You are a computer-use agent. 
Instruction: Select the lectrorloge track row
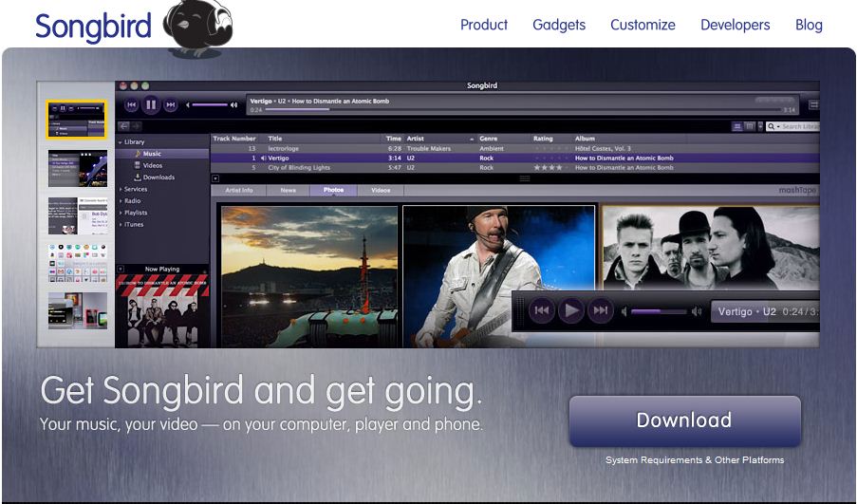tap(514, 148)
